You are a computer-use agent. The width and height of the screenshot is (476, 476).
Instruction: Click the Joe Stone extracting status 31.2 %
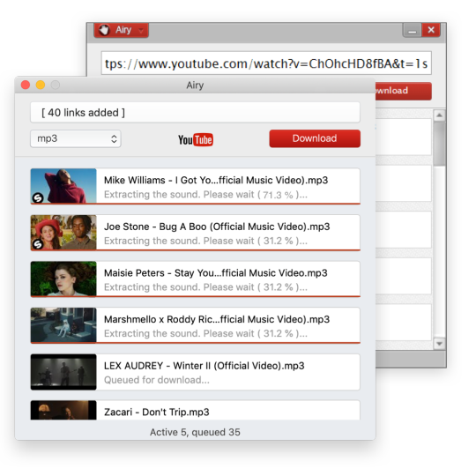(x=205, y=241)
